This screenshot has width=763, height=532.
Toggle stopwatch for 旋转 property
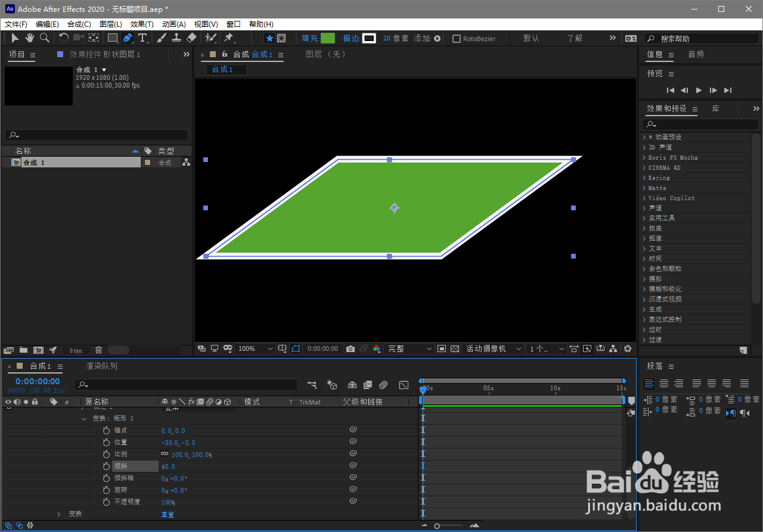click(107, 490)
